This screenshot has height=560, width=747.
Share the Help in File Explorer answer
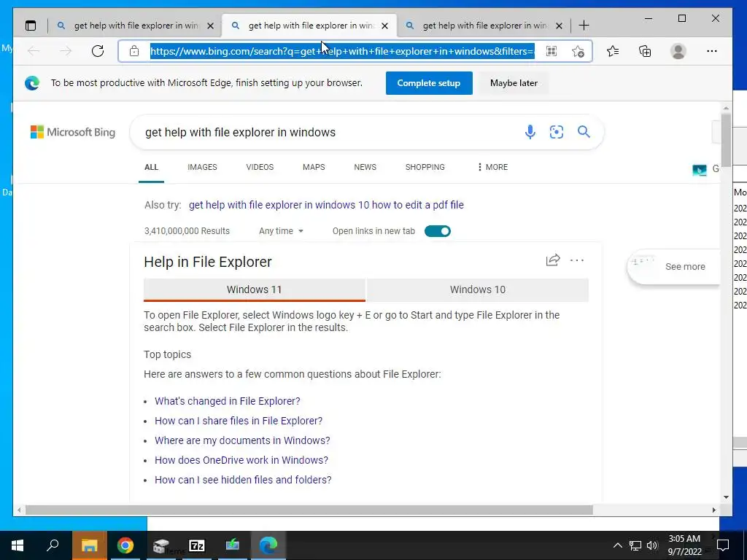pos(553,260)
